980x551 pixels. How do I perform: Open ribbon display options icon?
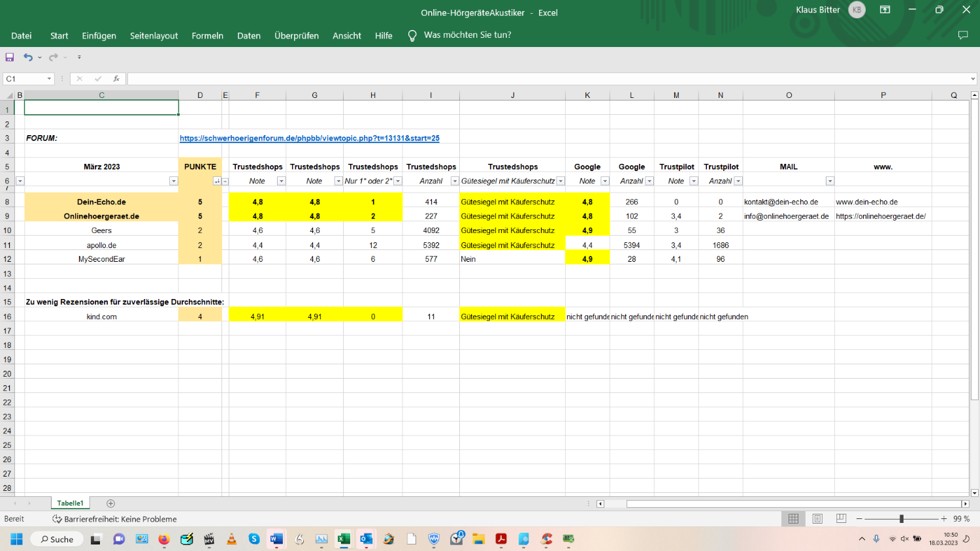click(x=885, y=10)
